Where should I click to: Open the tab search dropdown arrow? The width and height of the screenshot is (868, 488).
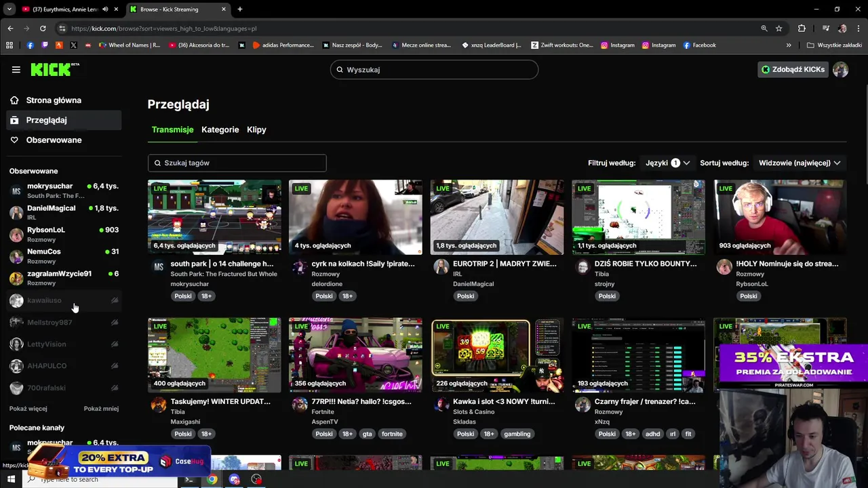[x=9, y=9]
